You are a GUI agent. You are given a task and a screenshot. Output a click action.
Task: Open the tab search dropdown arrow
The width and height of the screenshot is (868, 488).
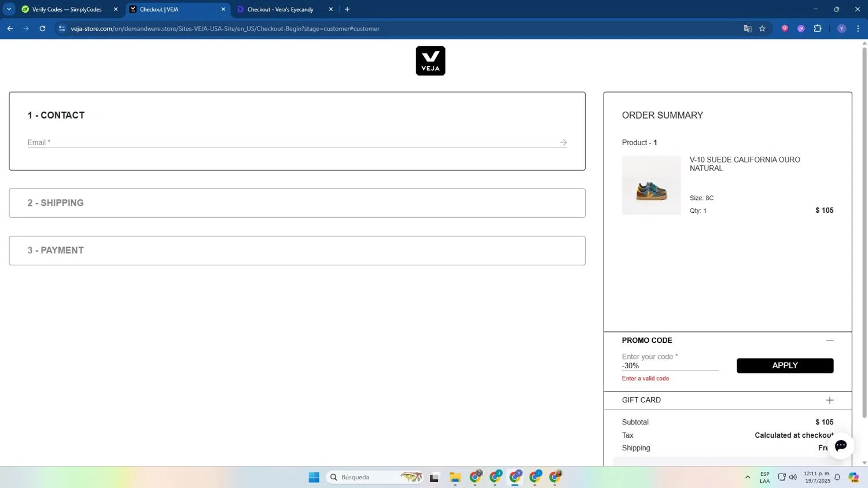(9, 9)
